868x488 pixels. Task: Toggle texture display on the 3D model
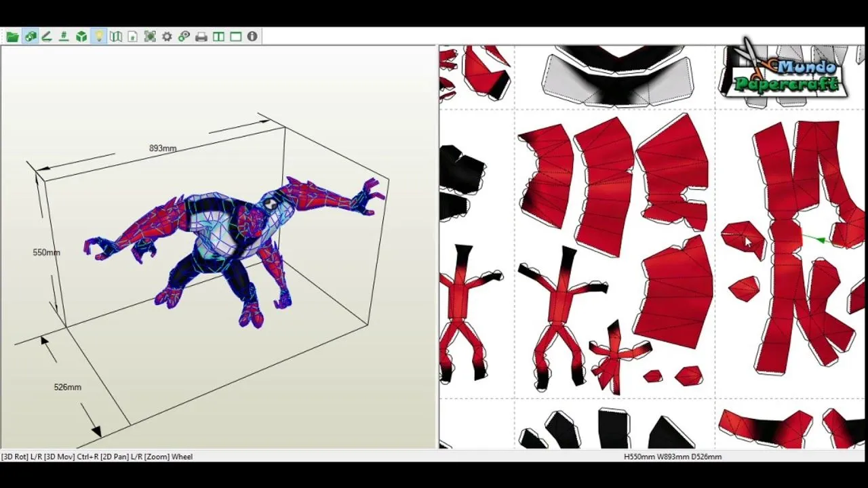click(30, 37)
